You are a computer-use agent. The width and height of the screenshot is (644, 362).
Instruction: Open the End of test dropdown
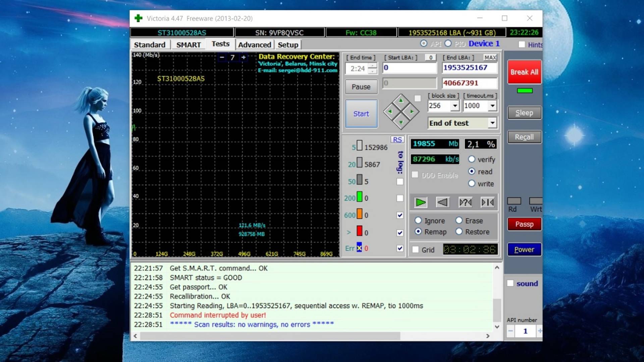492,123
